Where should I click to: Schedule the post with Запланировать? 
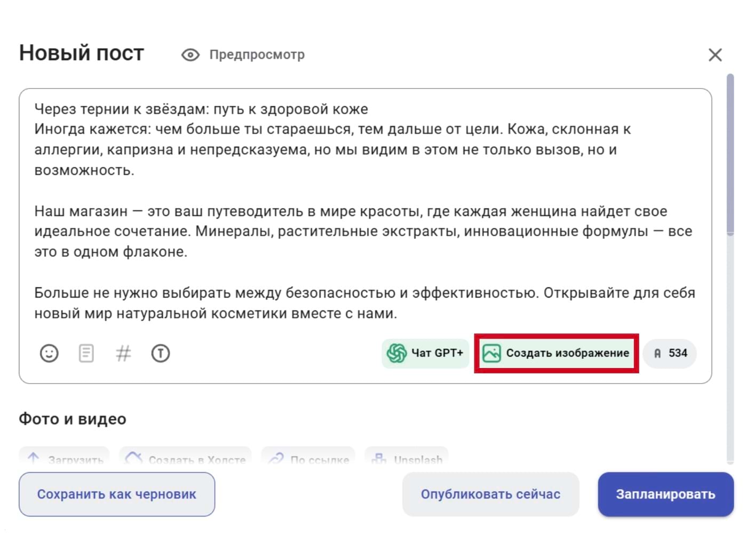665,494
